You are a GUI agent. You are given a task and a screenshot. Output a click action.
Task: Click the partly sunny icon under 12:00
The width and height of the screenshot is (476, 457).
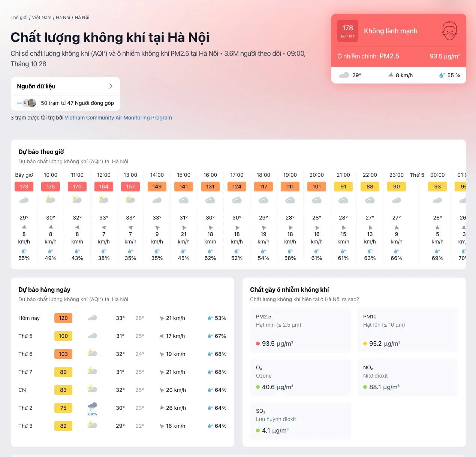103,199
